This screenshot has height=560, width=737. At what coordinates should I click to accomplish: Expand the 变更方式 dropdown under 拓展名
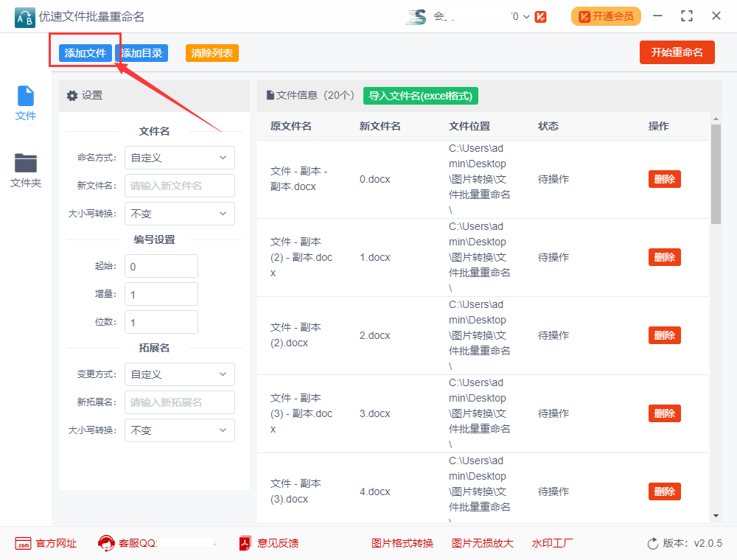(x=179, y=374)
